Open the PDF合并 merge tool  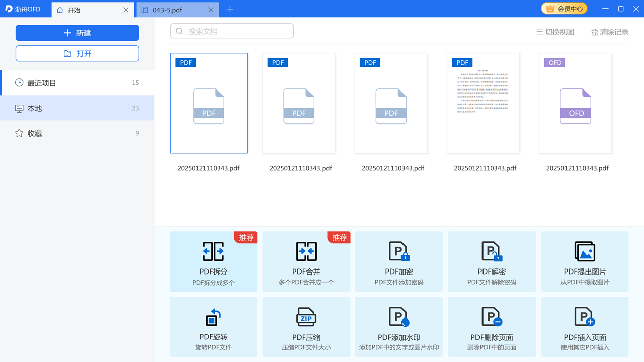point(306,261)
